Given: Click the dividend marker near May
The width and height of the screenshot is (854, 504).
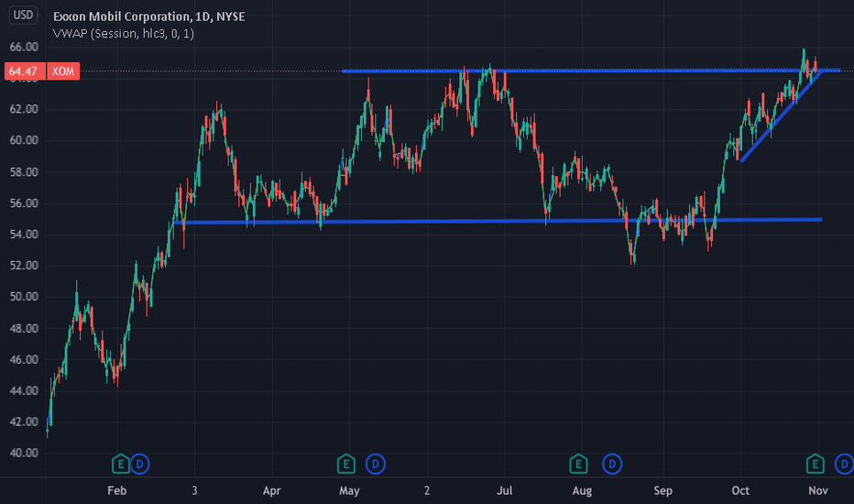Looking at the screenshot, I should click(376, 465).
